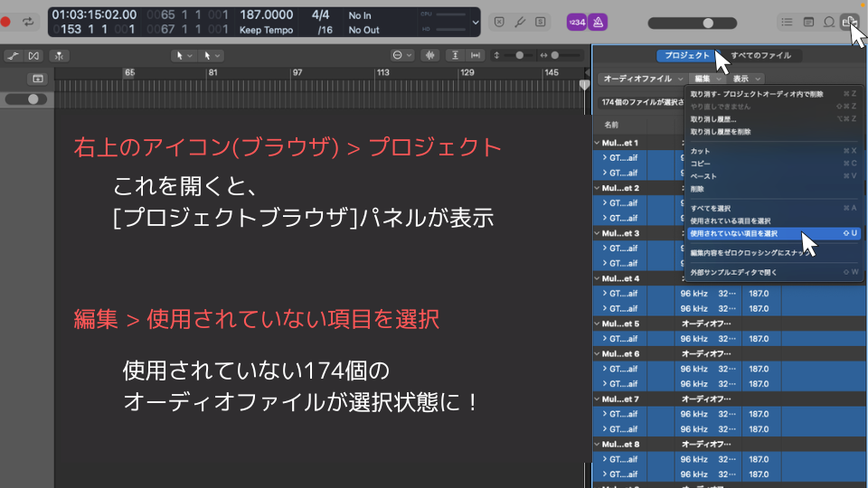Viewport: 868px width, 488px height.
Task: Open the Browsers panel icon
Action: tap(848, 22)
